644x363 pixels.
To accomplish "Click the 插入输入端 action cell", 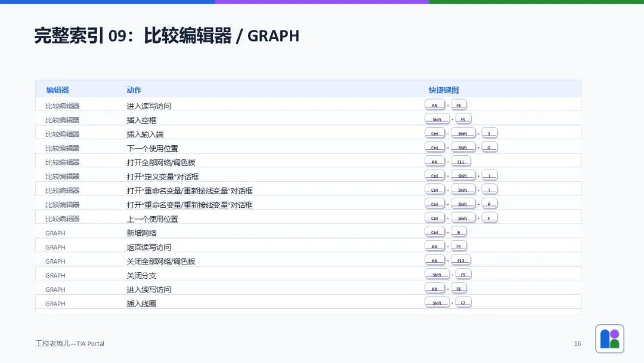I will point(145,134).
